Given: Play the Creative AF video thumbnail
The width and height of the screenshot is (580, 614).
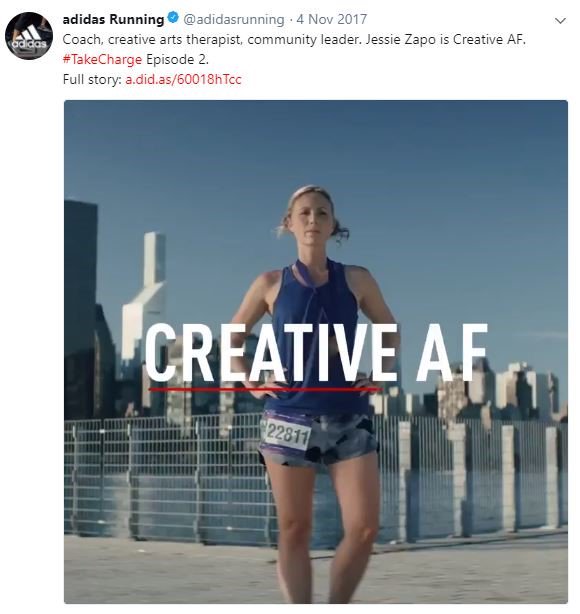Looking at the screenshot, I should point(316,352).
